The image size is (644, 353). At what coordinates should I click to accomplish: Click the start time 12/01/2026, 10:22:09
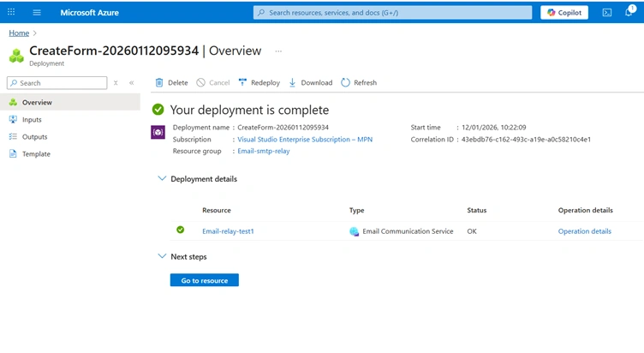point(493,128)
